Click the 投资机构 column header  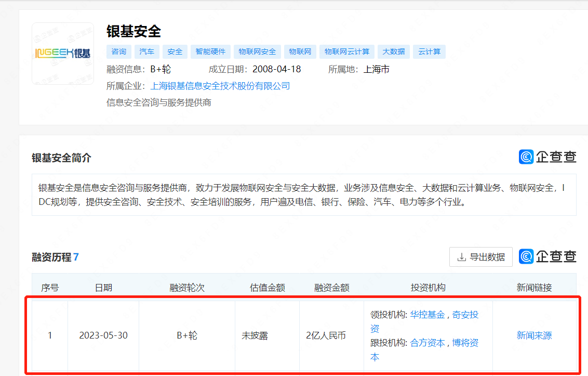tap(428, 288)
